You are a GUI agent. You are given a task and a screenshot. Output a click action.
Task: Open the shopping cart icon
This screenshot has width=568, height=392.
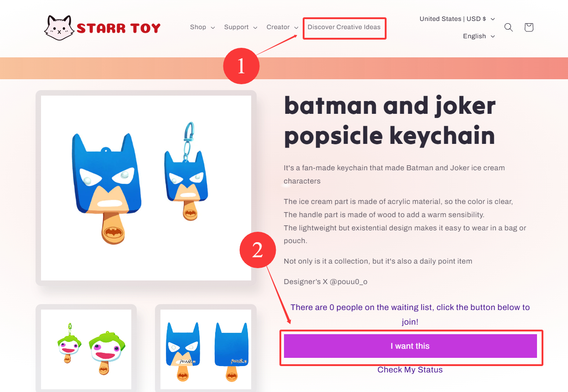click(x=529, y=27)
